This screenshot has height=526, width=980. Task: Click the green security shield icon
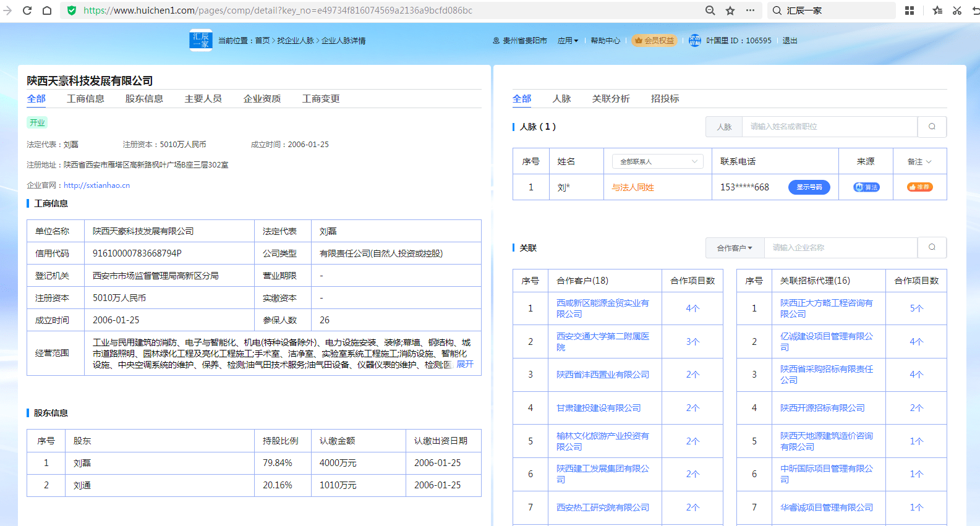[72, 11]
